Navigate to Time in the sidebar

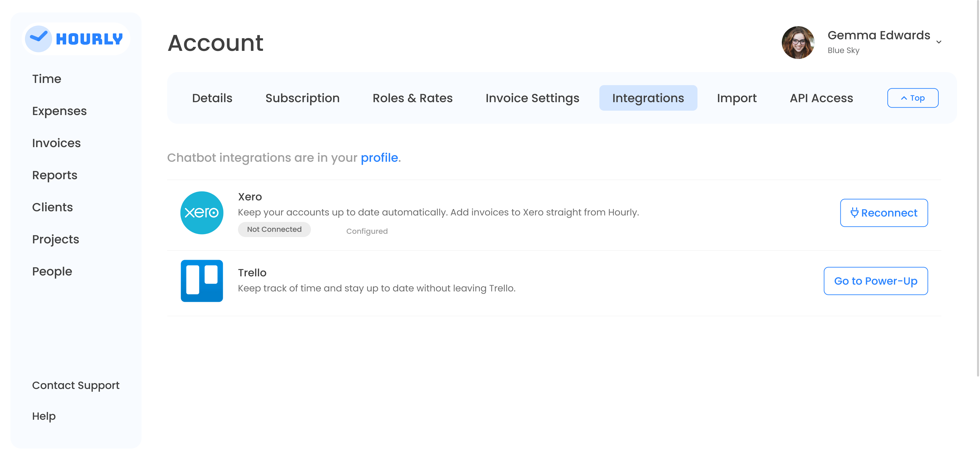click(x=46, y=79)
